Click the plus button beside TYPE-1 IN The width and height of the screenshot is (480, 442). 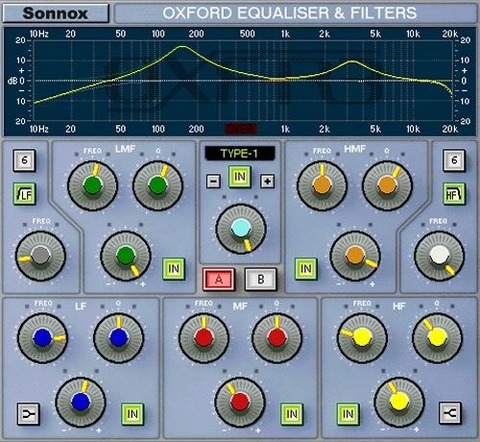[x=267, y=181]
